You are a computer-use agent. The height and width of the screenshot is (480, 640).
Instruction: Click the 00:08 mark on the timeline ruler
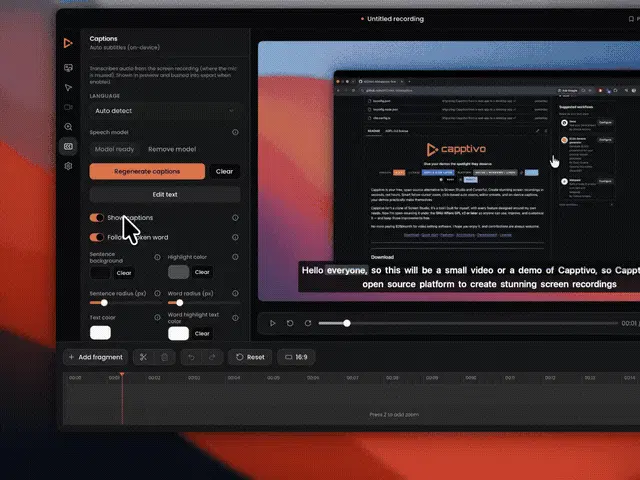(392, 378)
